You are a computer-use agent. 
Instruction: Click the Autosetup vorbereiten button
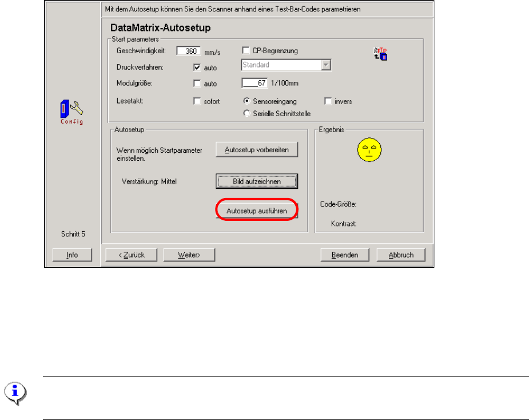(x=257, y=149)
